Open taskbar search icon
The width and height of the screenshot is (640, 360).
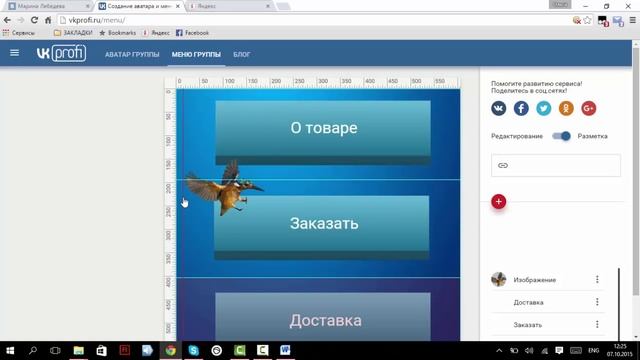pyautogui.click(x=33, y=350)
